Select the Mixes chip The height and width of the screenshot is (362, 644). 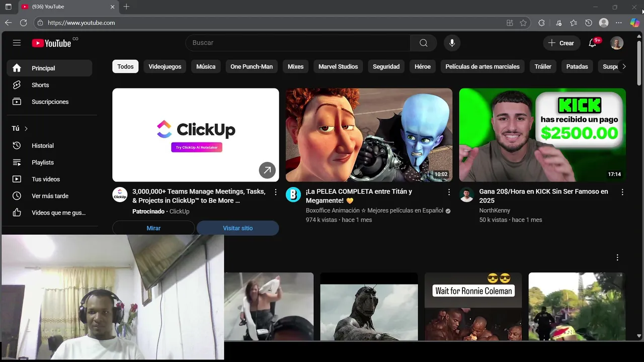click(x=295, y=66)
